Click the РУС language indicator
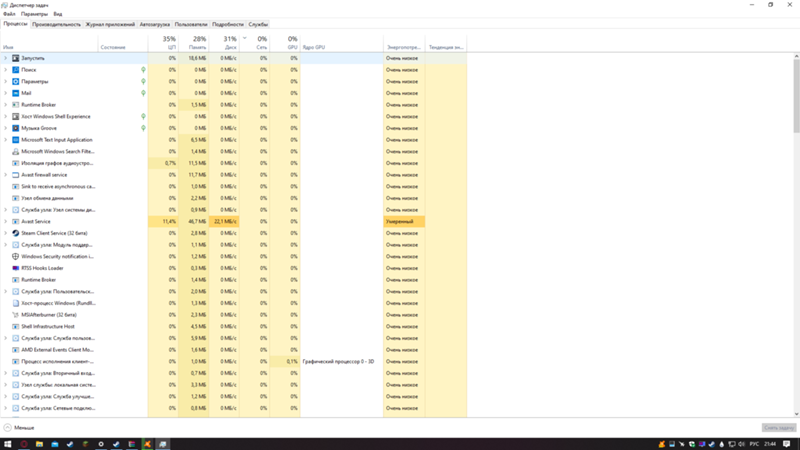 tap(754, 444)
